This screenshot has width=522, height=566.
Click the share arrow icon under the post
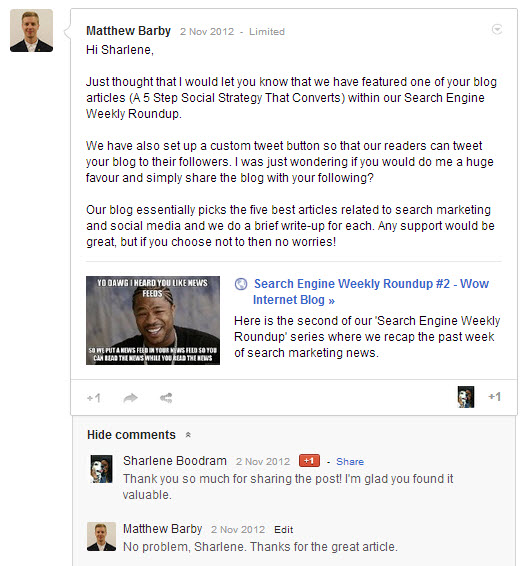tap(130, 398)
